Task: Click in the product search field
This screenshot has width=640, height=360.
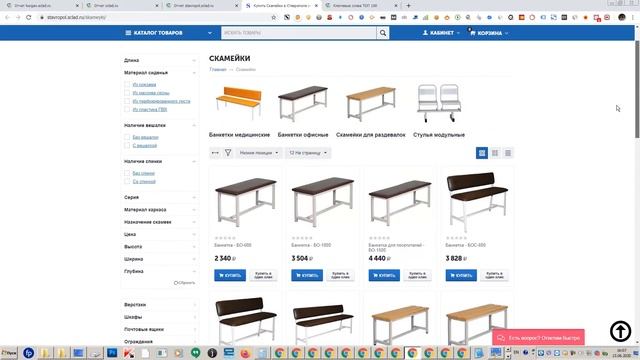Action: pos(299,33)
